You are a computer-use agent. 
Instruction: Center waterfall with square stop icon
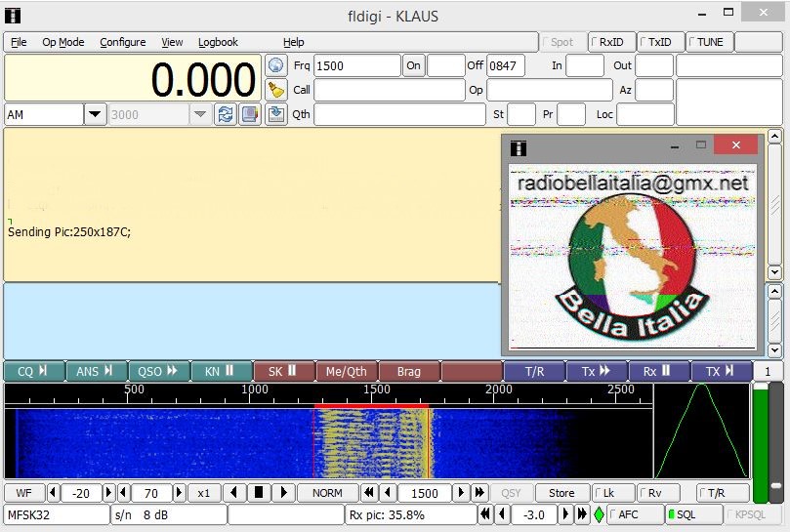[x=259, y=493]
